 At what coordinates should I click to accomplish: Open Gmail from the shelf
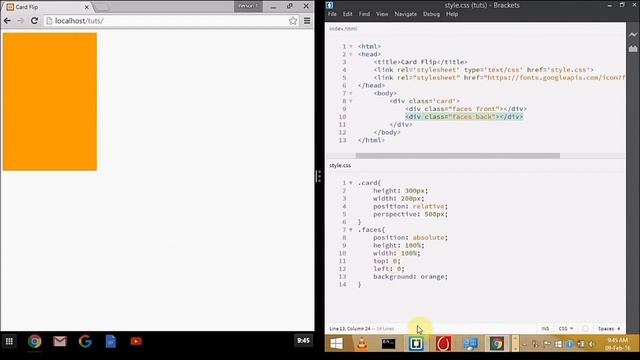[60, 341]
